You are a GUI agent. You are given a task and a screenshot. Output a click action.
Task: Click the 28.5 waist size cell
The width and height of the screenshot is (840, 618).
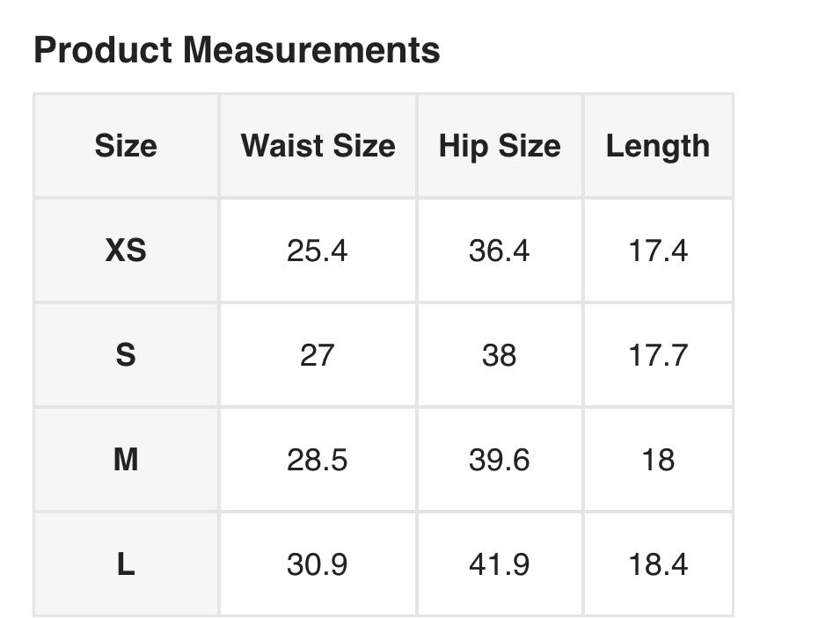coord(318,460)
